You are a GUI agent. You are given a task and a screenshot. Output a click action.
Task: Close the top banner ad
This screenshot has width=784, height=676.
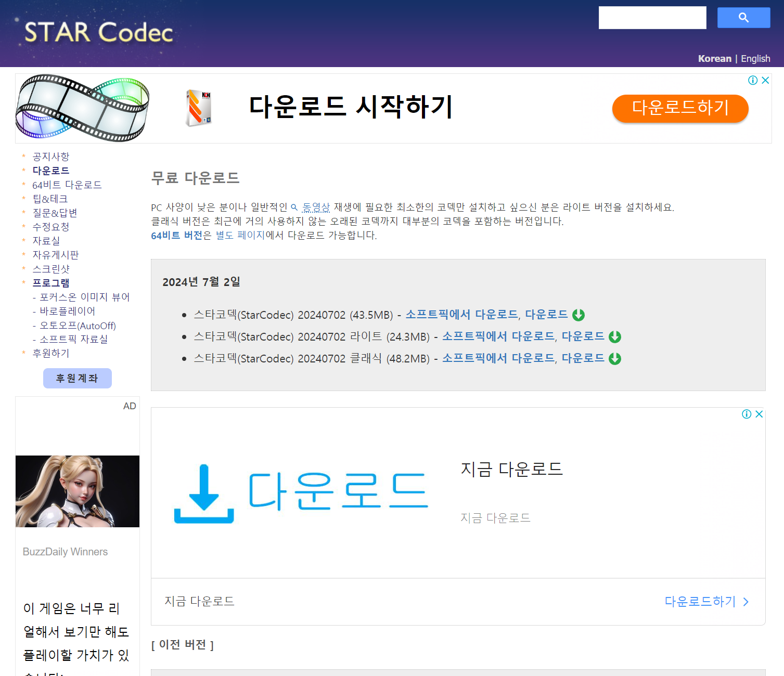(x=765, y=80)
